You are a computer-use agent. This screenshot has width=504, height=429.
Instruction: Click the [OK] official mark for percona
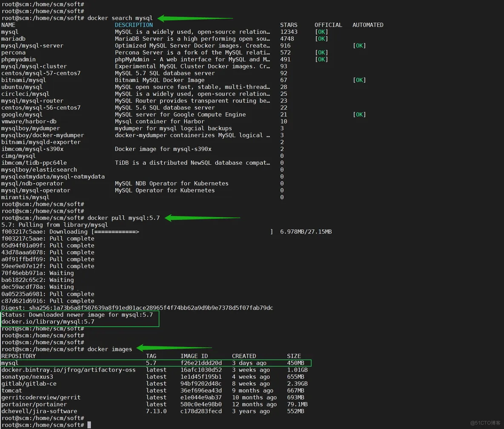321,52
